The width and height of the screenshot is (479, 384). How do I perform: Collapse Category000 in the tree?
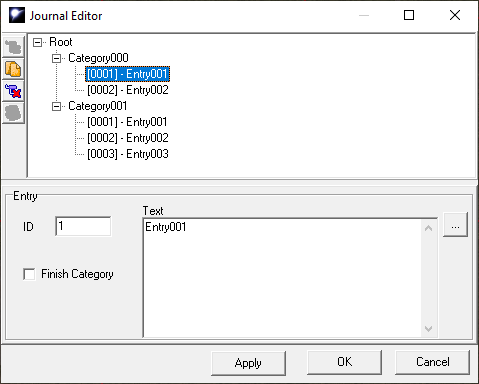(x=57, y=58)
